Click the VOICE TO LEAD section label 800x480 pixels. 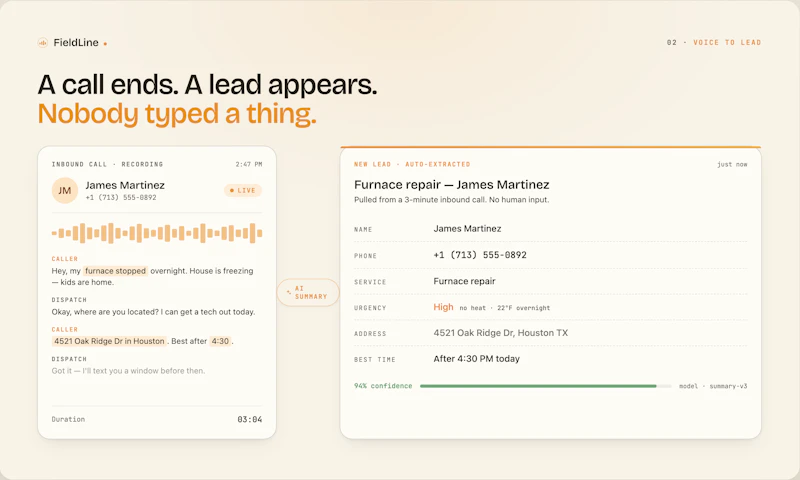pyautogui.click(x=727, y=42)
